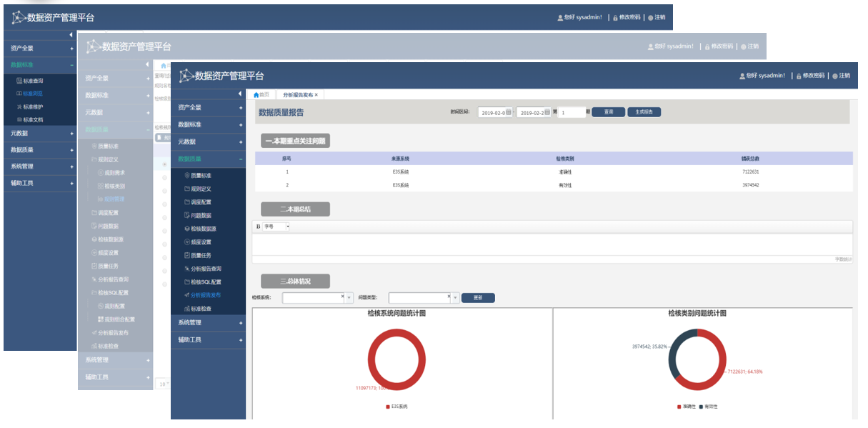Expand 辅助工具 in front window sidebar
This screenshot has height=428, width=868.
[x=208, y=340]
